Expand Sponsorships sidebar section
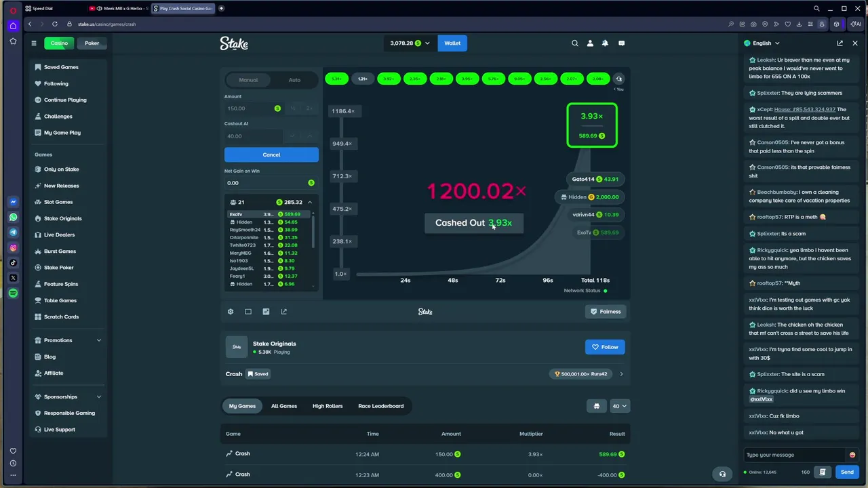Viewport: 868px width, 488px height. (99, 396)
